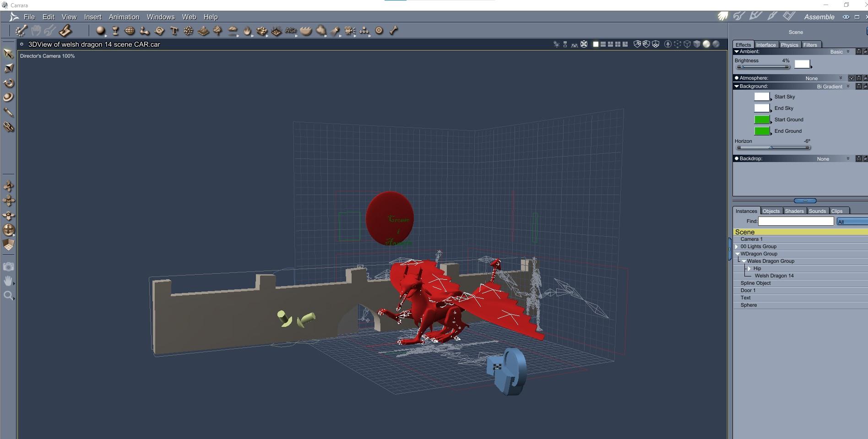Image resolution: width=868 pixels, height=439 pixels.
Task: Toggle textured sphere display mode
Action: pyautogui.click(x=716, y=44)
